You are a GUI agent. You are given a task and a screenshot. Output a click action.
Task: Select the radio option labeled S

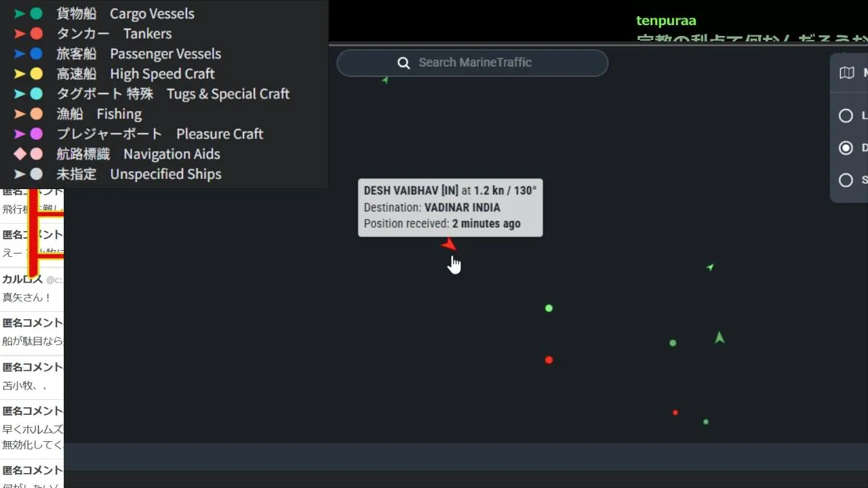846,180
